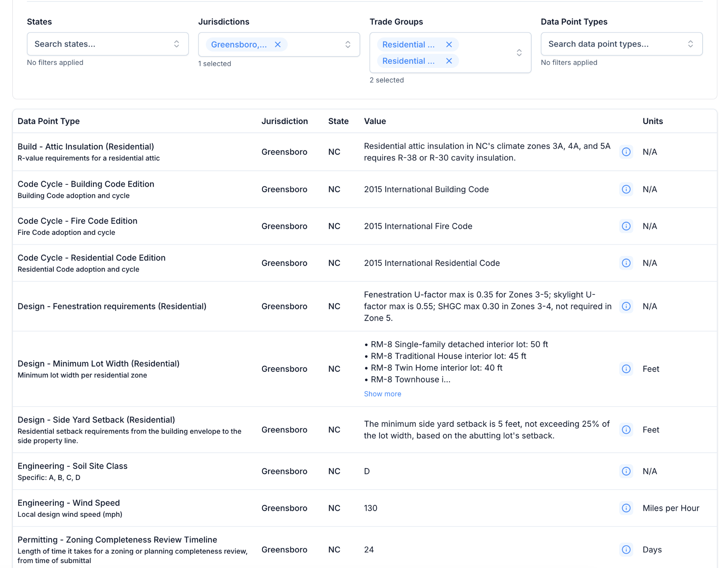Viewport: 728px width, 568px height.
Task: Click the info icon for Soil Site Class
Action: tap(626, 471)
